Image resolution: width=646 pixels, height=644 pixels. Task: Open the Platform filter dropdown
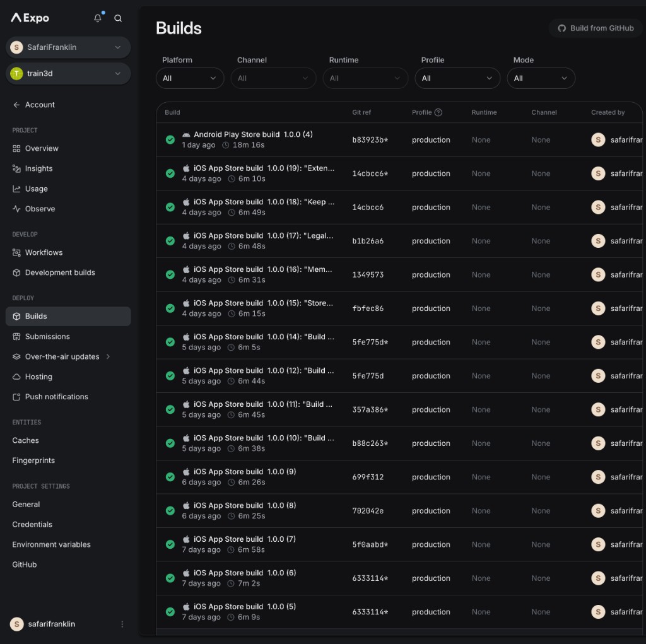tap(190, 78)
